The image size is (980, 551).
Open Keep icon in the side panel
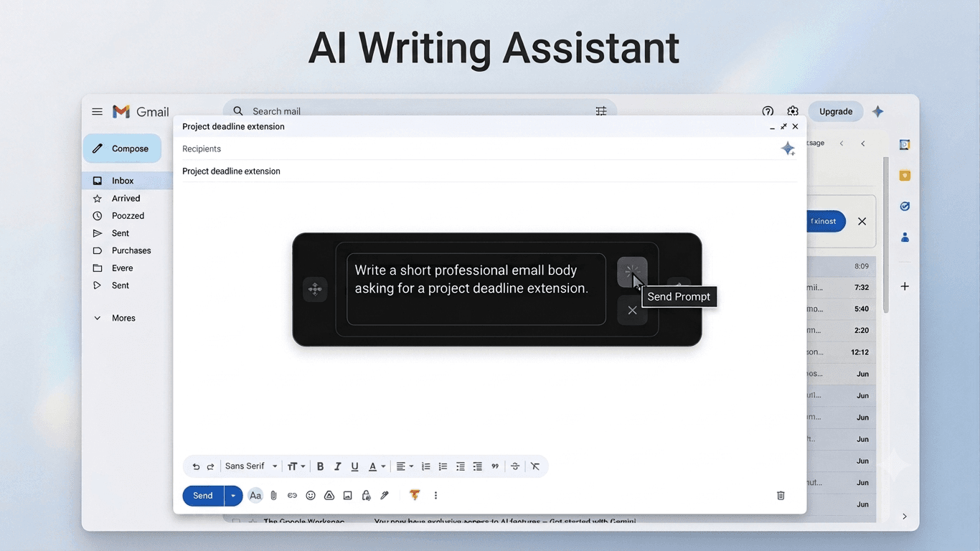point(905,176)
